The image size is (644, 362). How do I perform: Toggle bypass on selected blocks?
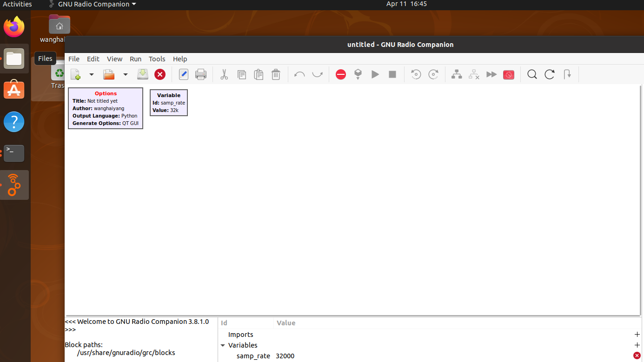491,74
